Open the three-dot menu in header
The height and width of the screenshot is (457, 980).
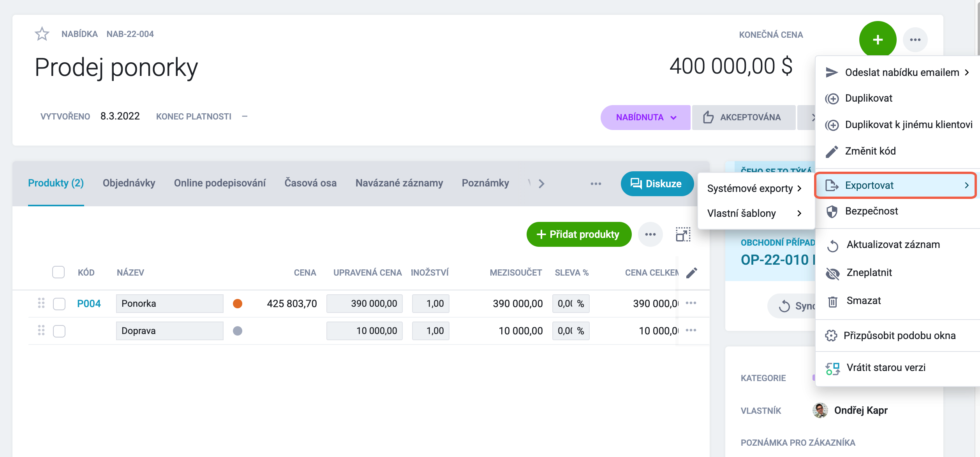pos(915,39)
